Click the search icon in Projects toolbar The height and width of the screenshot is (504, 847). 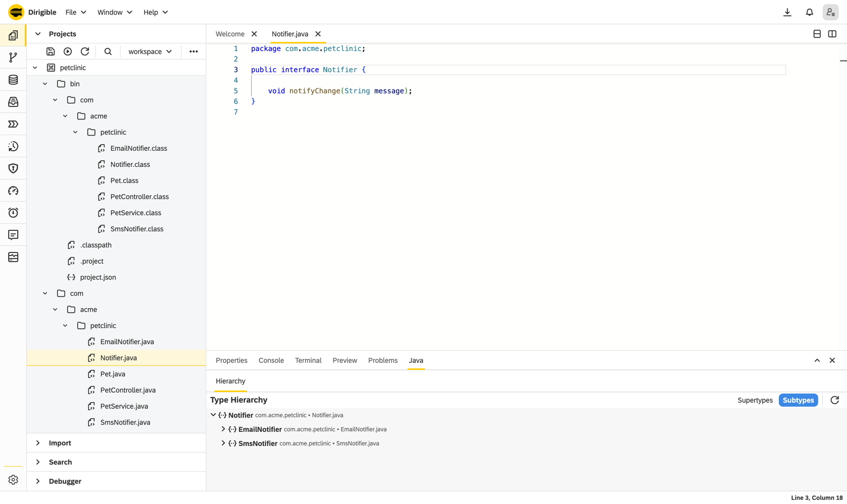click(x=108, y=51)
